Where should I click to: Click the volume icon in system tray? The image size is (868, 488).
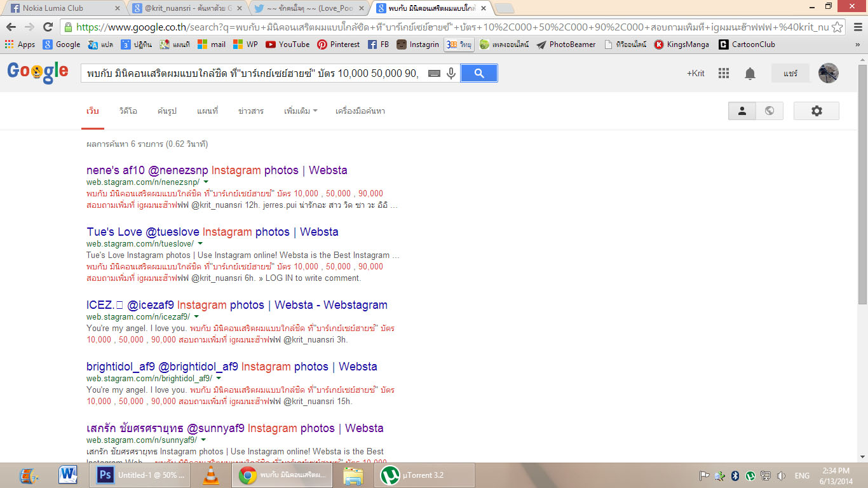[782, 475]
